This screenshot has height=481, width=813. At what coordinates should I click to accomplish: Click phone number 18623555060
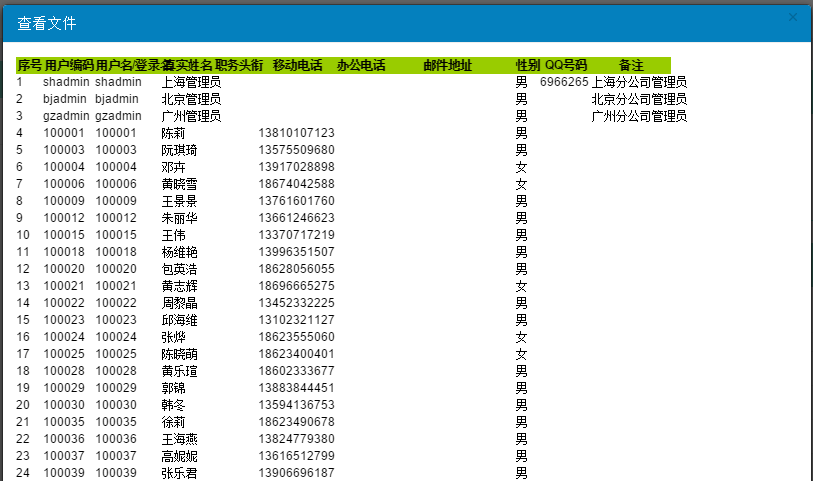pyautogui.click(x=297, y=337)
